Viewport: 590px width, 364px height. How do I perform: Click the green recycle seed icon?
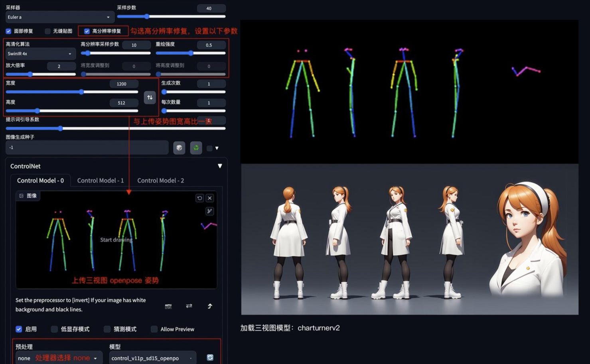(196, 148)
